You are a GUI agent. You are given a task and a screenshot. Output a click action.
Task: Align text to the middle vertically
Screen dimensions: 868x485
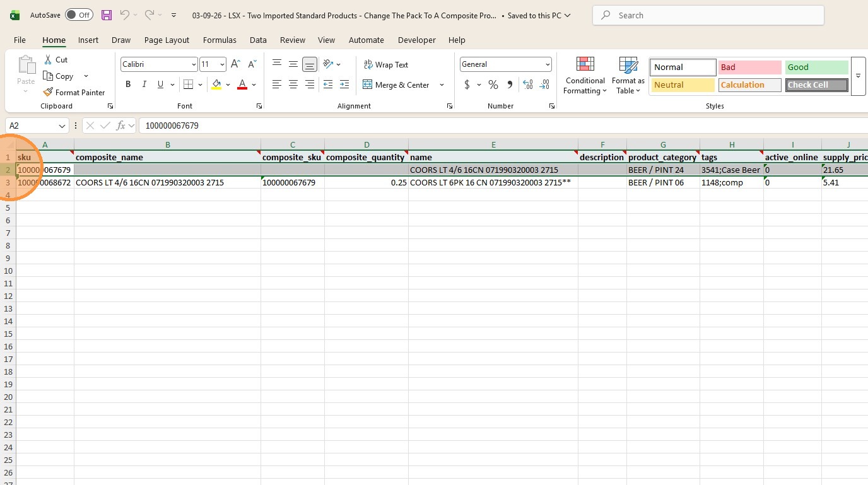(293, 64)
